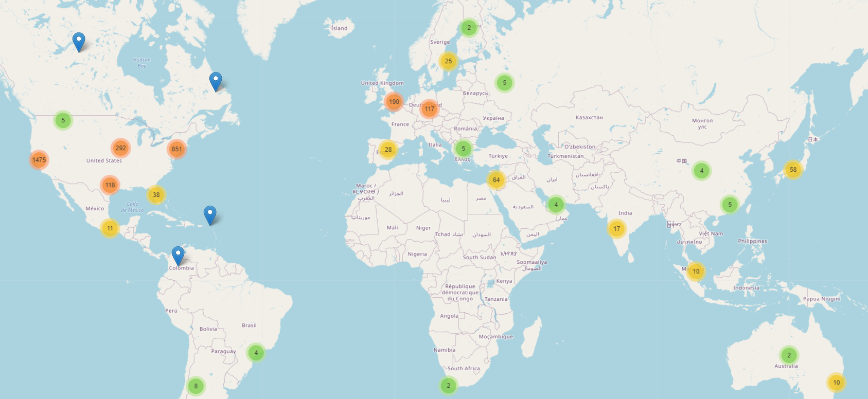868x399 pixels.
Task: Open the 28 cluster over Spain
Action: coord(388,150)
